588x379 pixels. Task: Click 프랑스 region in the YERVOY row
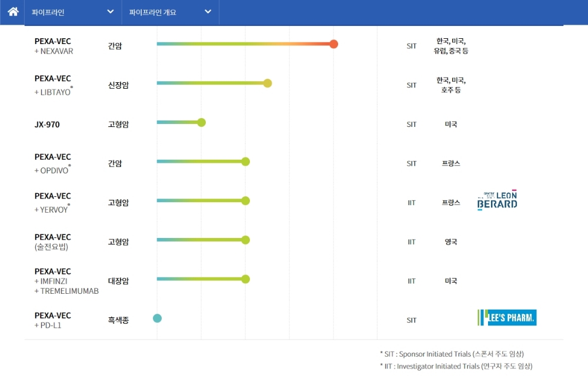click(451, 203)
